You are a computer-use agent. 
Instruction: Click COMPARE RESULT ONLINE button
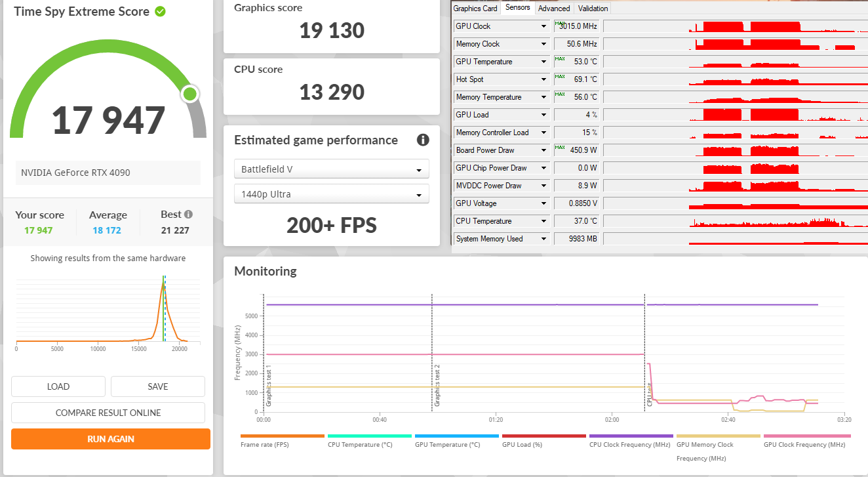click(x=108, y=413)
